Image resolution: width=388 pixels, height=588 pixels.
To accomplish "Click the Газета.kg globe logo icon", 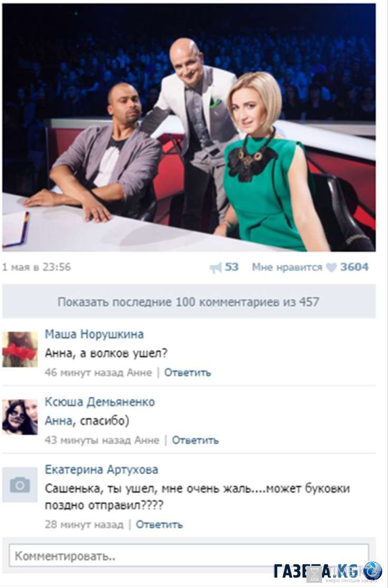I will (372, 571).
